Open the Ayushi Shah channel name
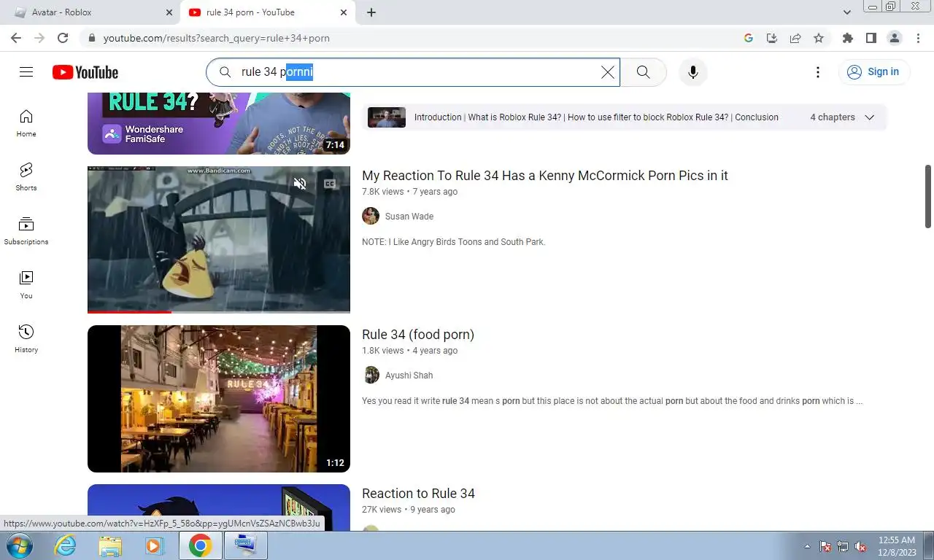This screenshot has height=560, width=934. 409,376
